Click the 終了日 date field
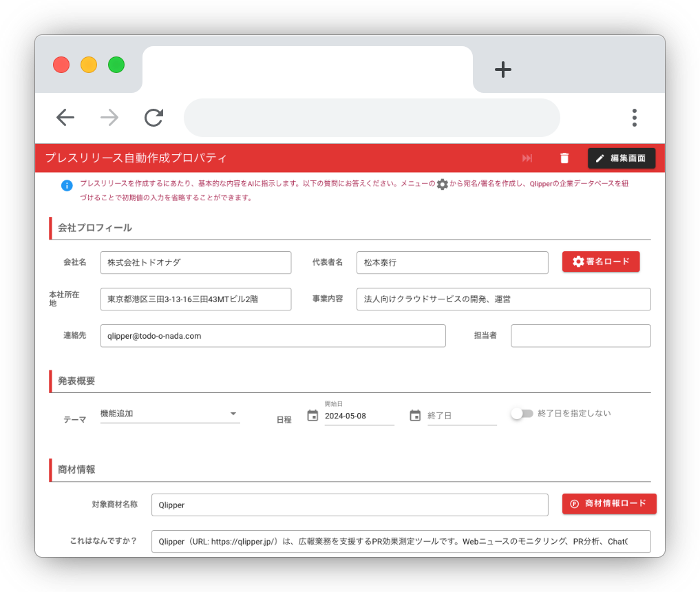Viewport: 700px width, 592px height. (461, 416)
